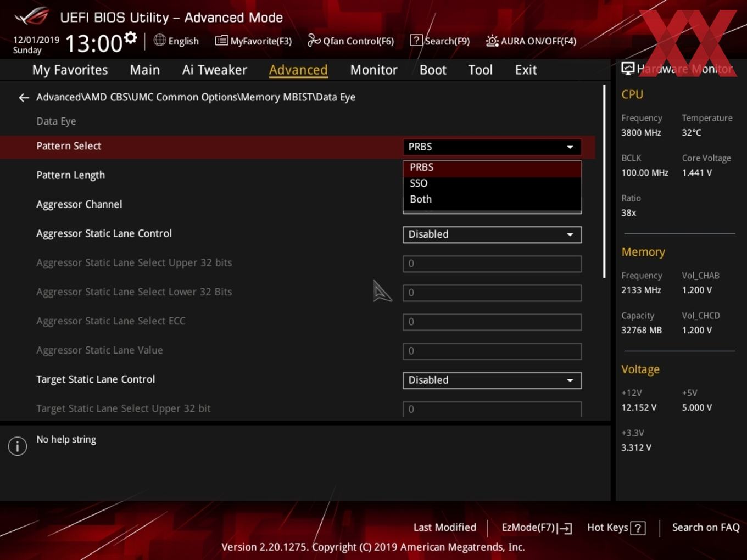Open the Ai Tweaker tab
This screenshot has height=560, width=747.
[x=215, y=70]
